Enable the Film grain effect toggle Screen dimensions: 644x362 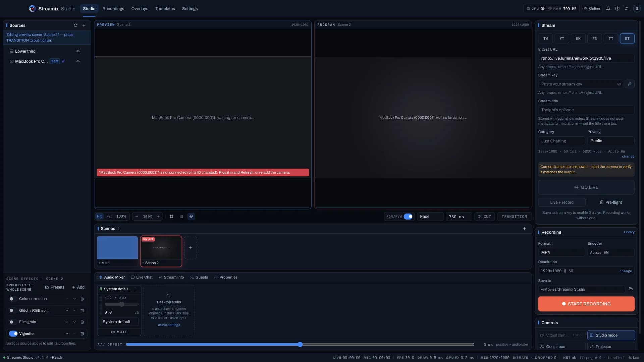pos(13,322)
